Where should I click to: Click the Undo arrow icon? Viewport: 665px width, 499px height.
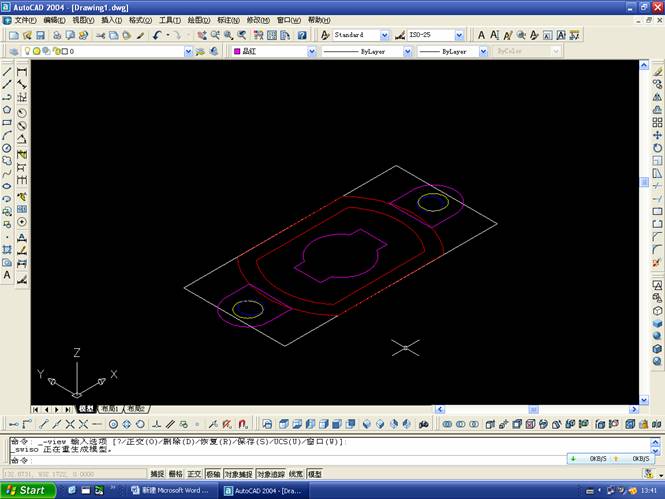tap(157, 35)
